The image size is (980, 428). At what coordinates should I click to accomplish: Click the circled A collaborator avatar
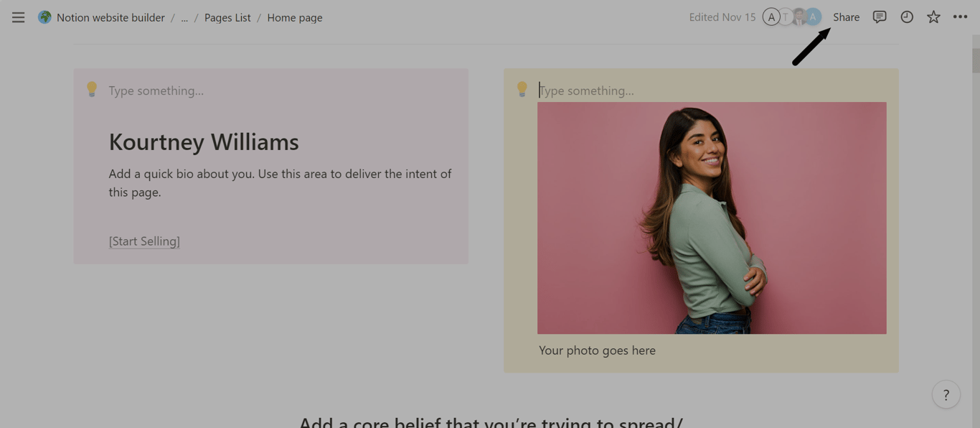tap(771, 17)
